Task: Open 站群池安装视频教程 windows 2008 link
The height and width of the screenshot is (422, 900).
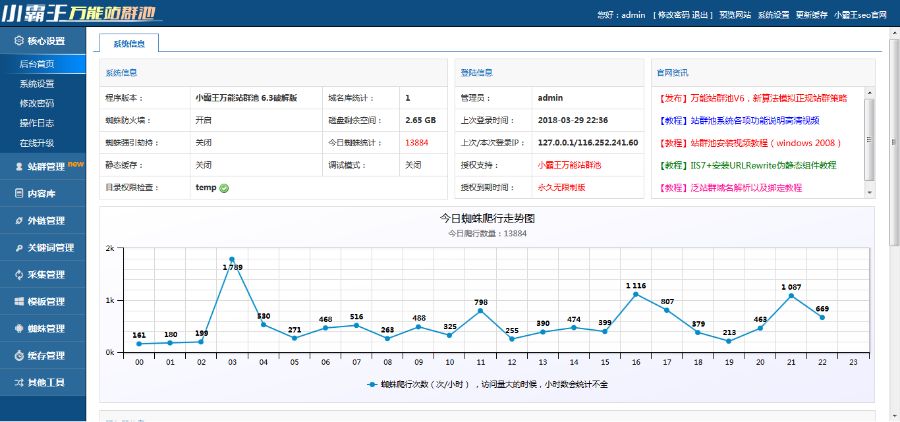Action: tap(750, 143)
